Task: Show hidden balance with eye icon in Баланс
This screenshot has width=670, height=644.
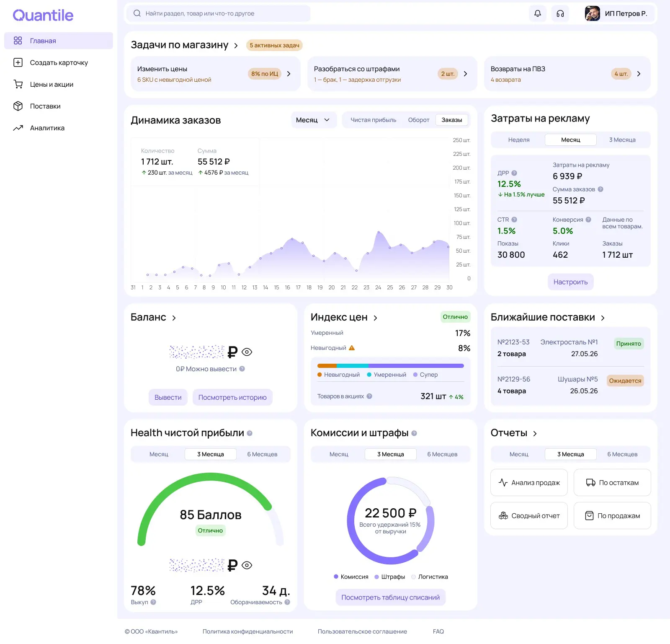Action: click(x=247, y=352)
